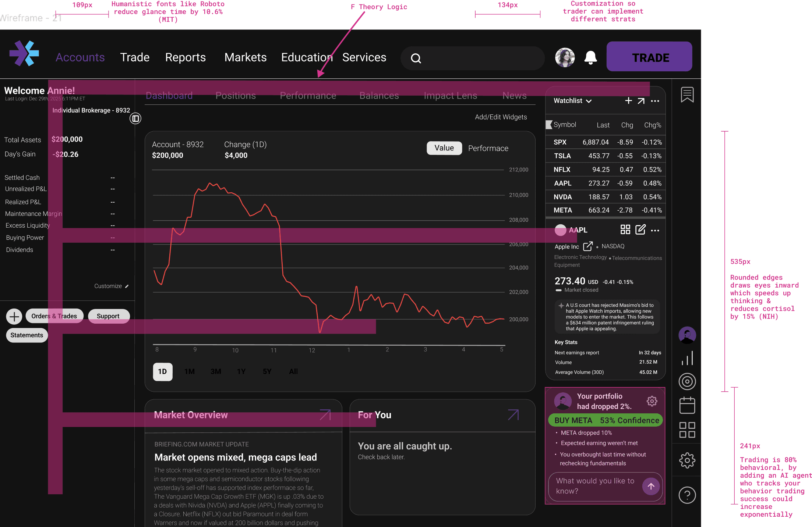Image resolution: width=812 pixels, height=527 pixels.
Task: Open the bookmark icon in right sidebar
Action: tap(687, 95)
